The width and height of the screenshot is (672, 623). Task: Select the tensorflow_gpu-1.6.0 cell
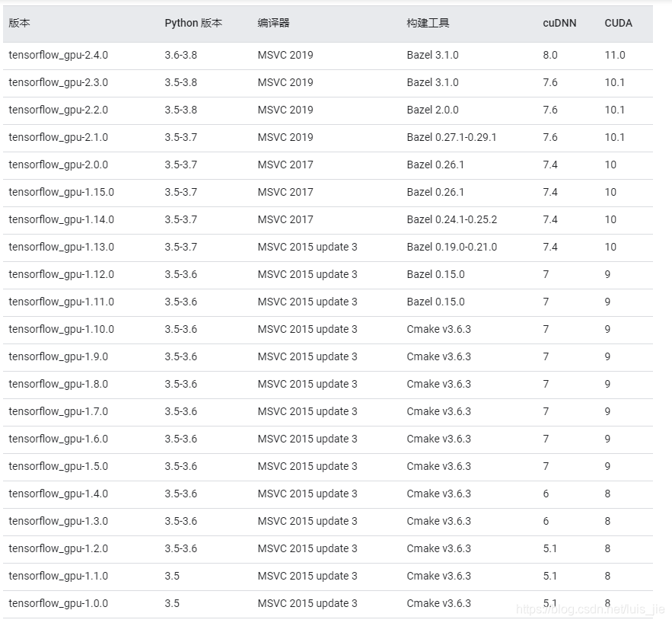tap(59, 439)
